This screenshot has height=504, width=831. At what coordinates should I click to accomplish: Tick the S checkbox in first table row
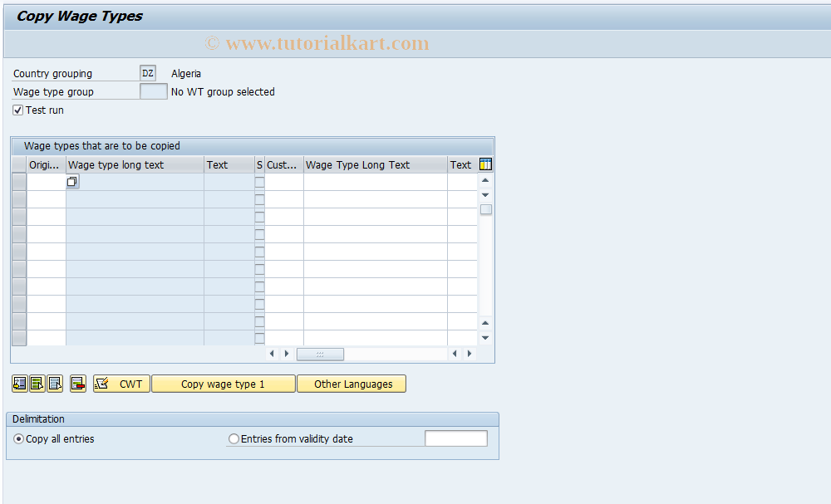click(x=259, y=182)
